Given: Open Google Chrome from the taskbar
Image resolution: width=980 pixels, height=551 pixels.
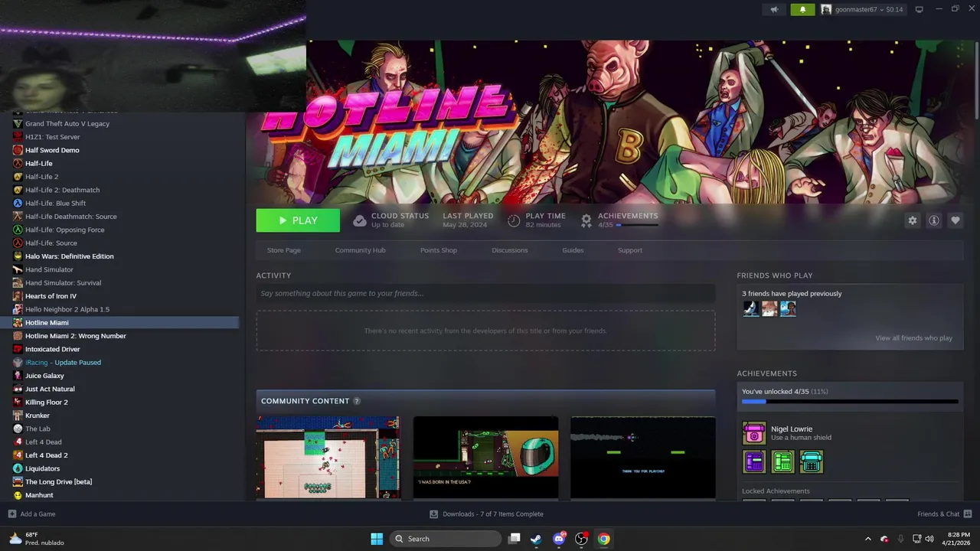Looking at the screenshot, I should [x=603, y=539].
